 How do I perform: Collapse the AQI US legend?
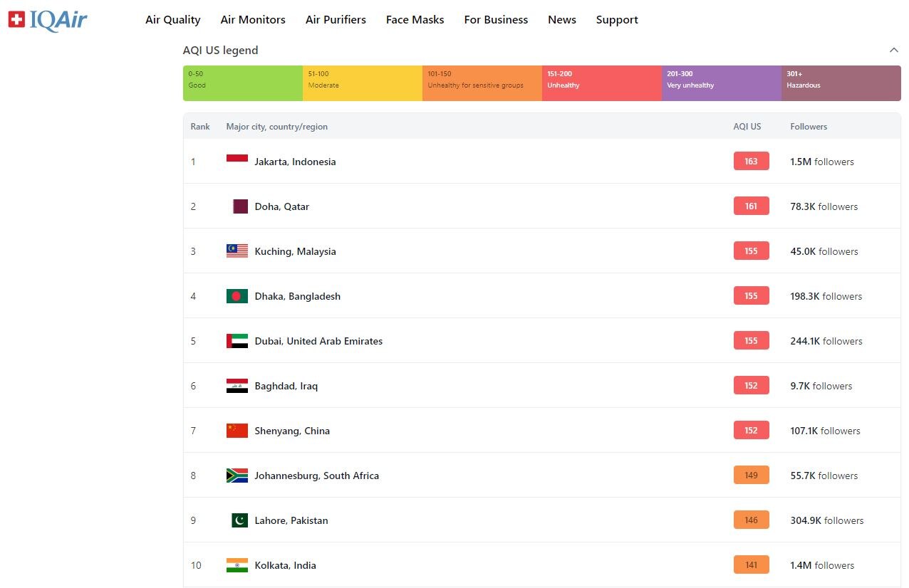tap(893, 51)
